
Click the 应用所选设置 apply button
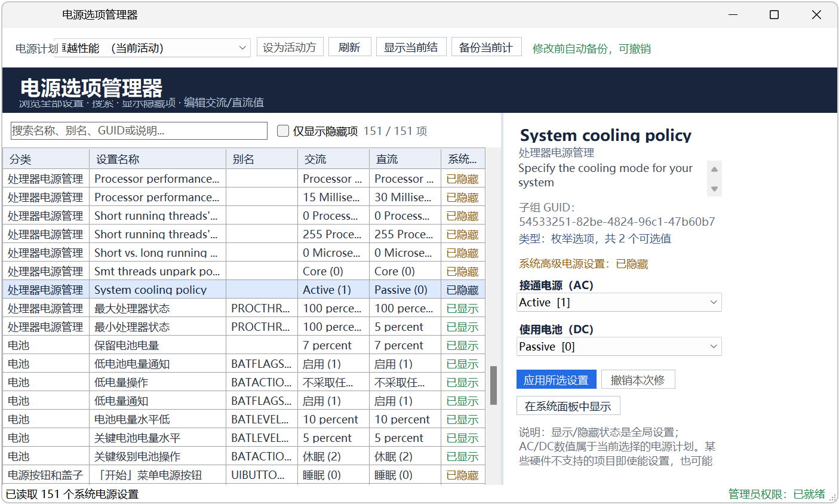(x=556, y=380)
